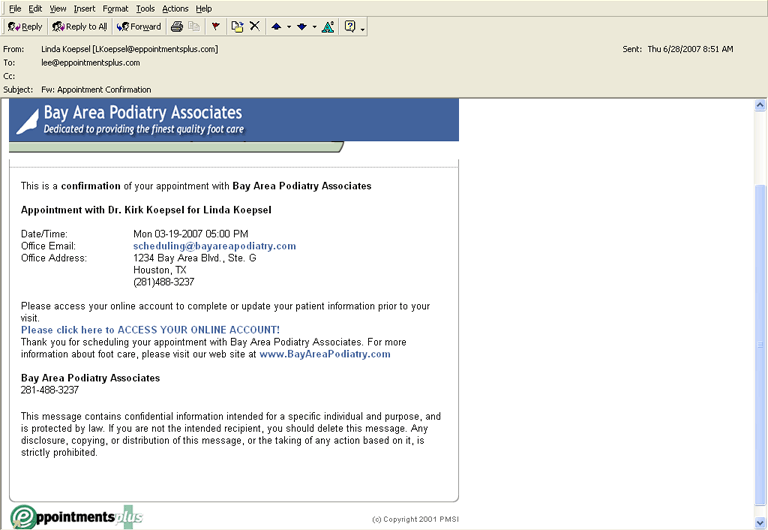Go to previous item using up arrow
The width and height of the screenshot is (768, 530).
276,27
